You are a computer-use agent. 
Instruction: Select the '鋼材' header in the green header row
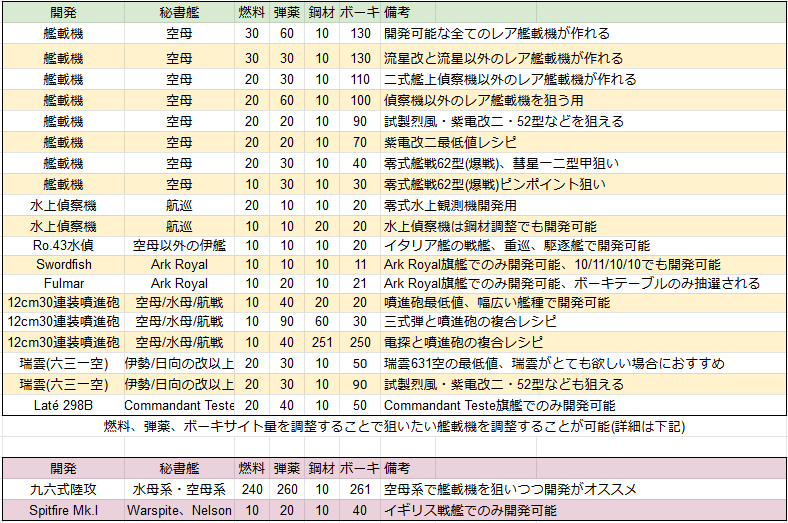click(322, 13)
